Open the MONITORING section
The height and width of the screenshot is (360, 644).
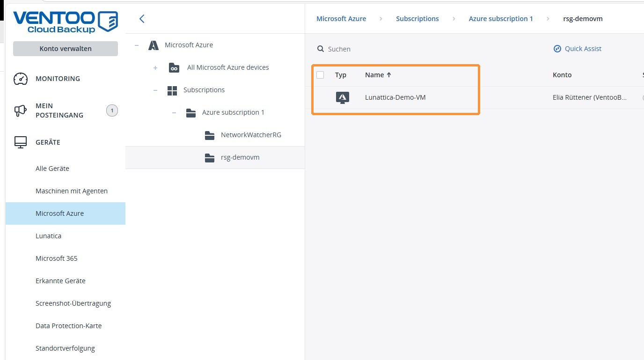(x=58, y=79)
